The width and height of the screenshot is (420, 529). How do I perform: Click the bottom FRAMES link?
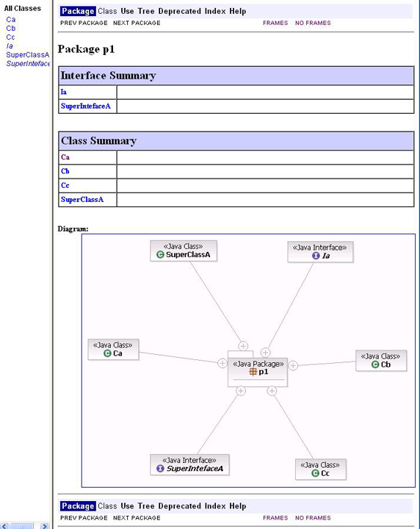(x=275, y=518)
